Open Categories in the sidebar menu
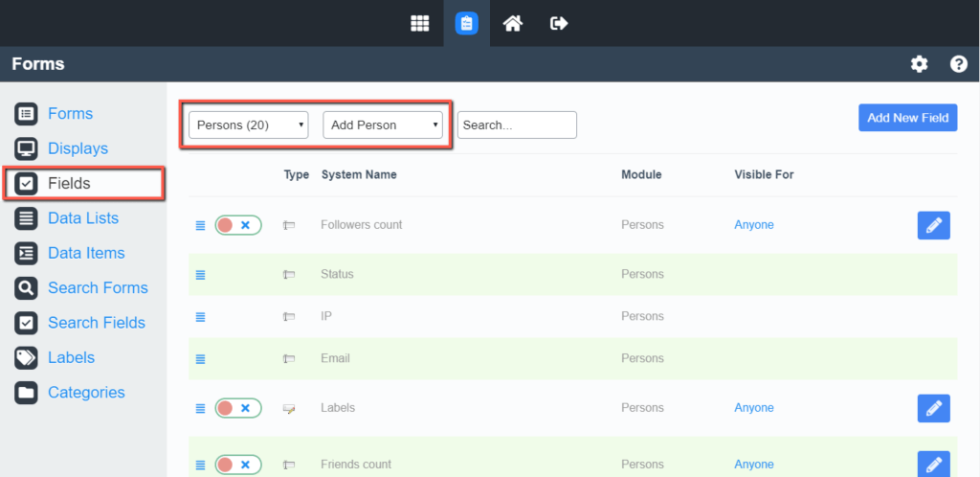The height and width of the screenshot is (477, 980). 86,393
